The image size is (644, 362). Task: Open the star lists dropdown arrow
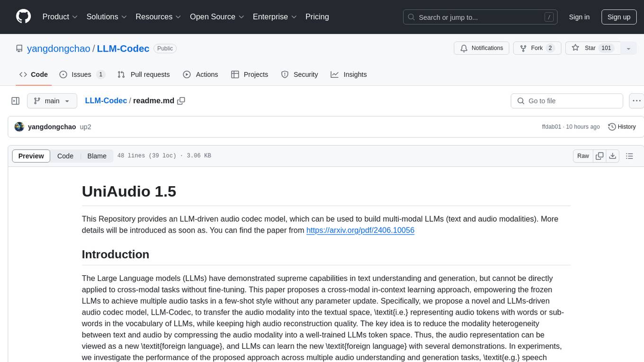click(x=628, y=48)
